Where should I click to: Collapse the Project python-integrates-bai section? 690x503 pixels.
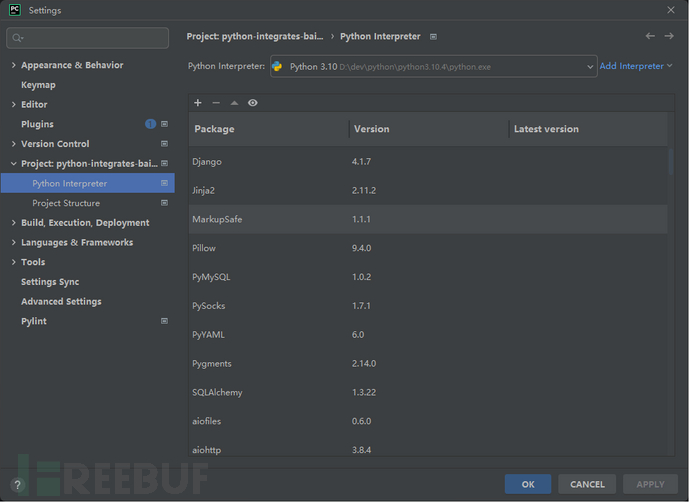pos(14,164)
